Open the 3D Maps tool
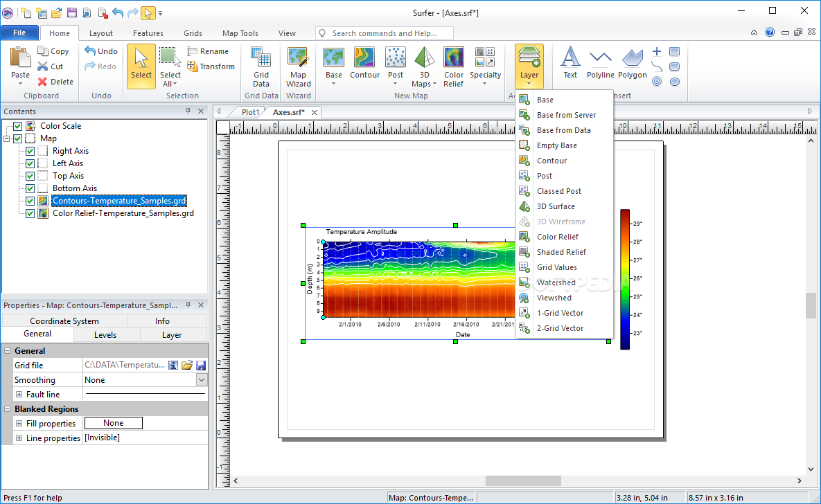The width and height of the screenshot is (821, 504). click(424, 66)
